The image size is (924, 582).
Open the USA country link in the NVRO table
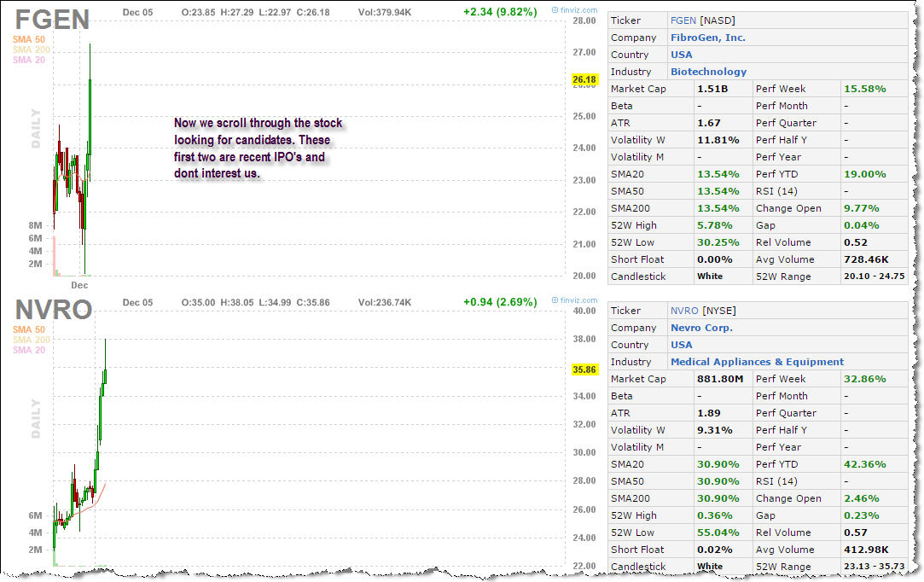click(681, 345)
